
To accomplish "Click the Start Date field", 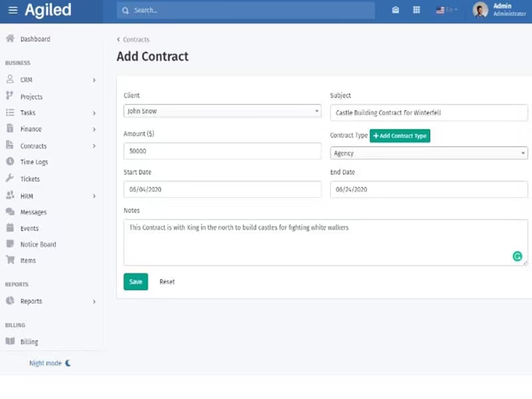I will pyautogui.click(x=222, y=190).
